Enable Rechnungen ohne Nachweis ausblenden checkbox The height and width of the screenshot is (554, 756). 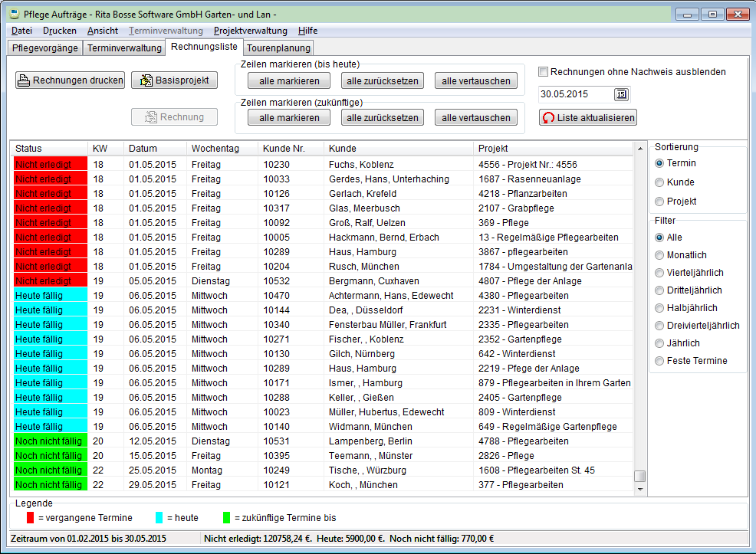(544, 72)
